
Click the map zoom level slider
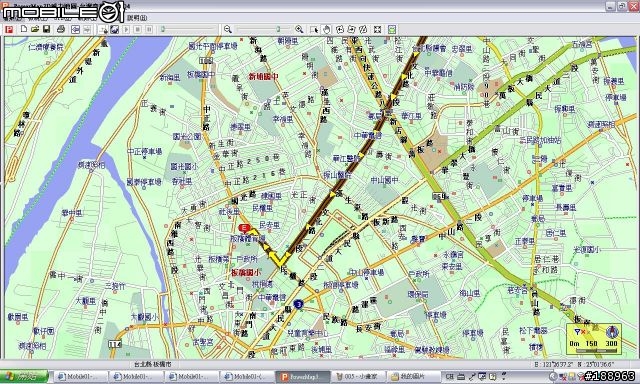264,29
